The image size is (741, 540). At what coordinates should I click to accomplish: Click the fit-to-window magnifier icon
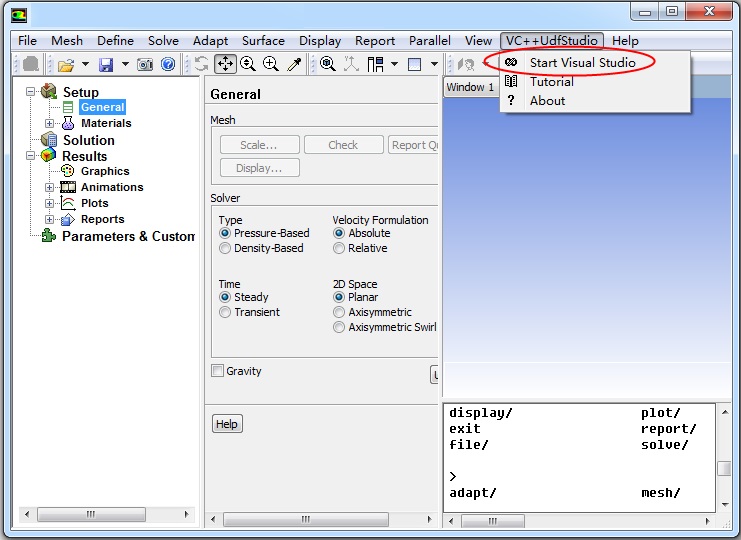click(327, 64)
